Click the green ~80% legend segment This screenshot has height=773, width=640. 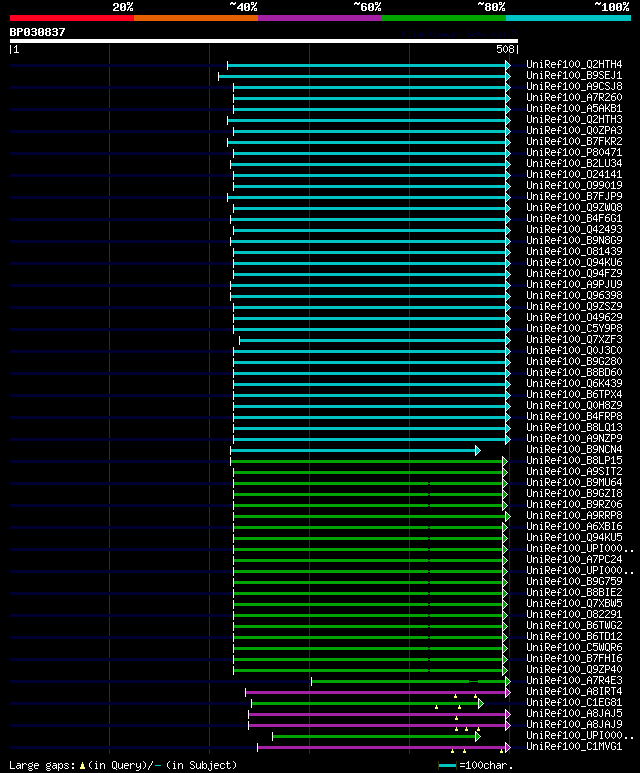444,18
